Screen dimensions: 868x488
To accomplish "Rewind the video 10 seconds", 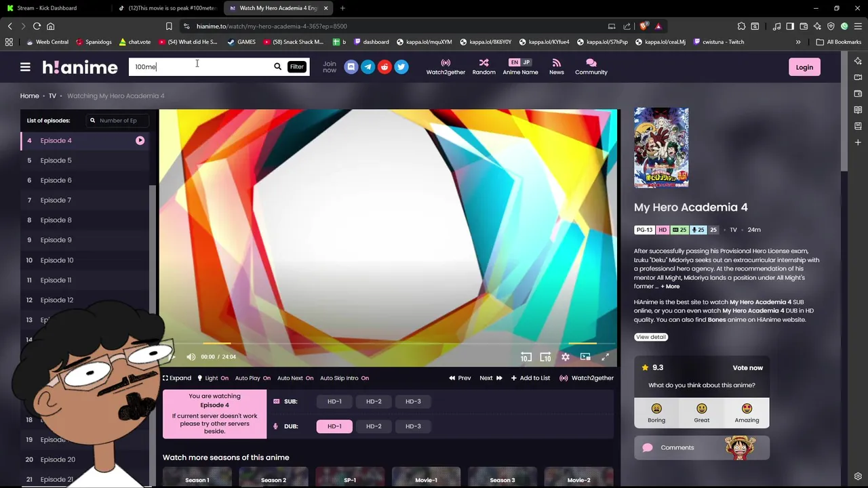I will pyautogui.click(x=526, y=357).
